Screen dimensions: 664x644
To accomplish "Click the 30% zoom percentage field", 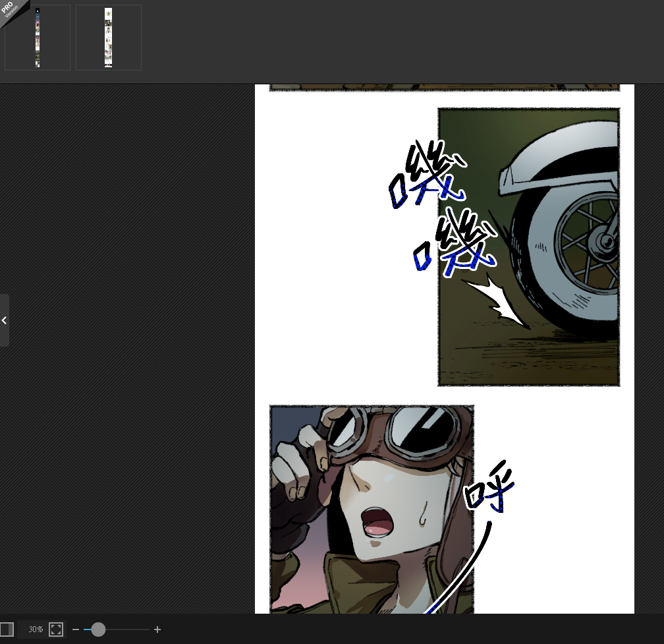I will 36,629.
